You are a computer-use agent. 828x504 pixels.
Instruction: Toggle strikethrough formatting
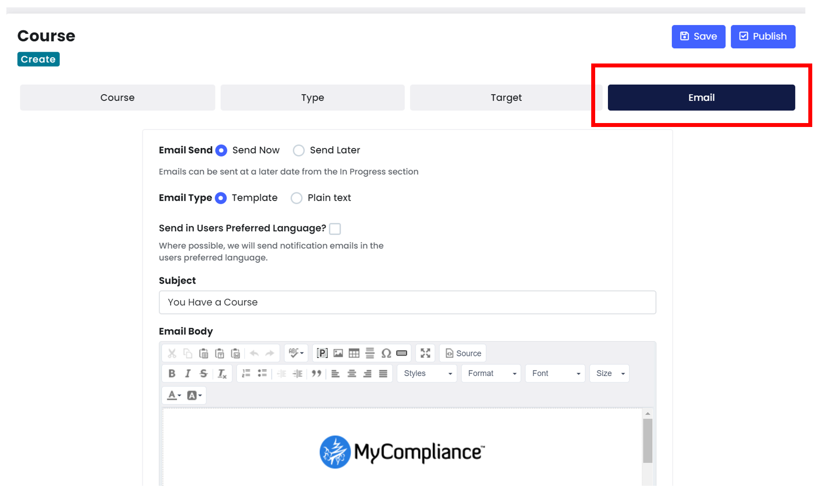pyautogui.click(x=203, y=374)
